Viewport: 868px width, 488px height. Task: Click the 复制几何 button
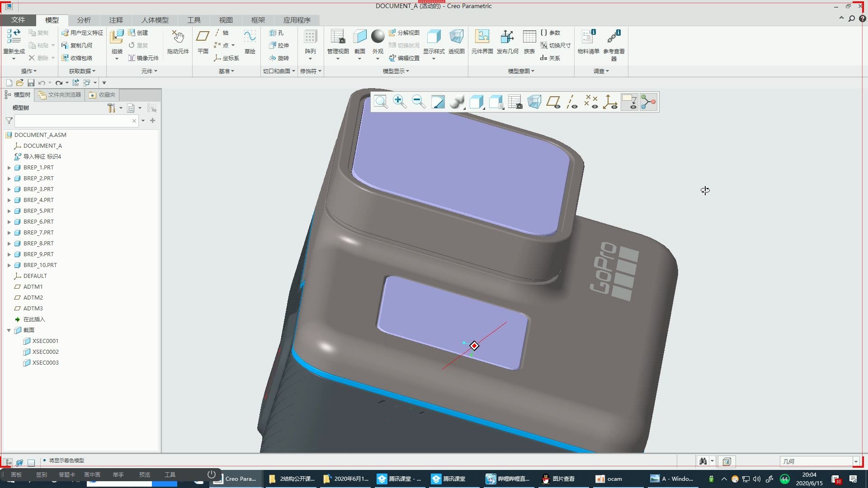(x=77, y=45)
